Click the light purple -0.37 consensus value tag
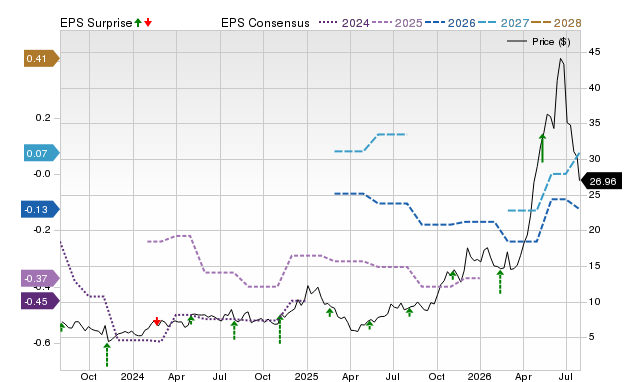 coord(40,278)
